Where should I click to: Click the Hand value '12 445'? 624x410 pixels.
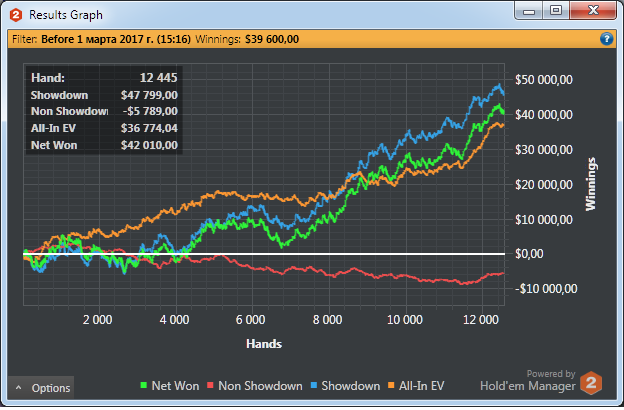click(x=158, y=78)
